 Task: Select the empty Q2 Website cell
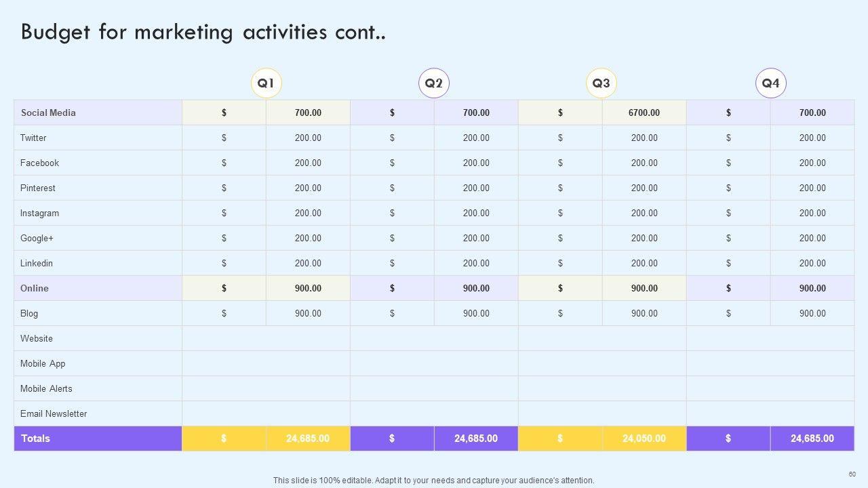(434, 338)
